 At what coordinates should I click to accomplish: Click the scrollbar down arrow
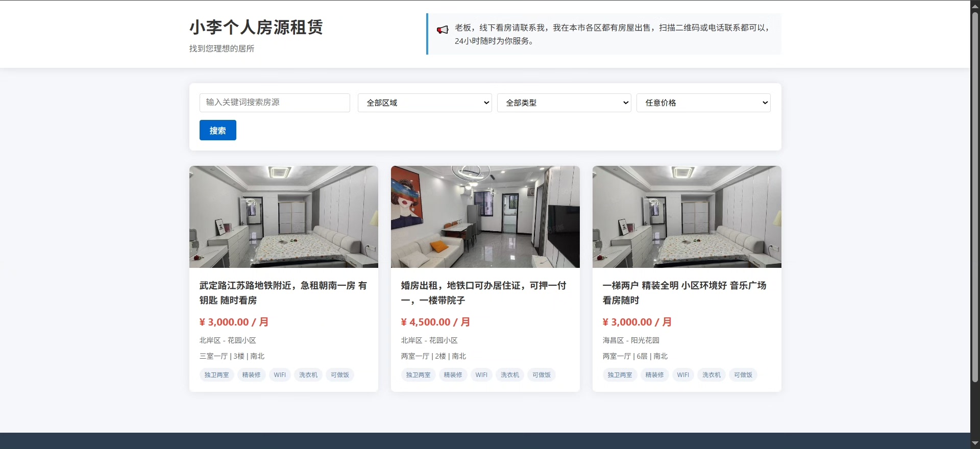975,443
